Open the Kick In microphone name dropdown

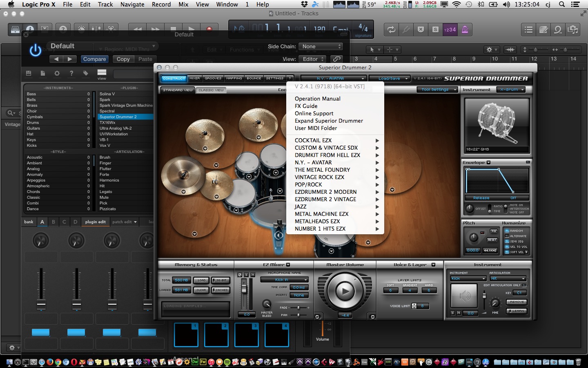click(284, 280)
